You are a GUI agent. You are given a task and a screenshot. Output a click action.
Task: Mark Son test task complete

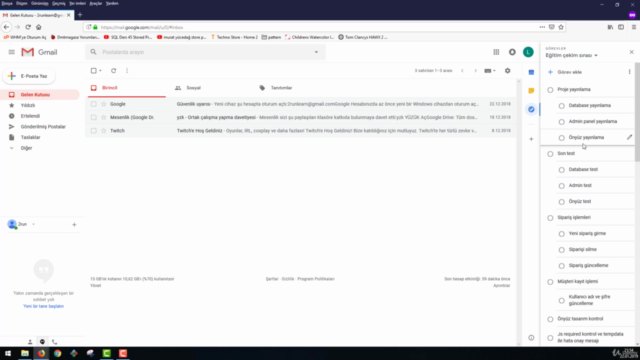pyautogui.click(x=550, y=154)
